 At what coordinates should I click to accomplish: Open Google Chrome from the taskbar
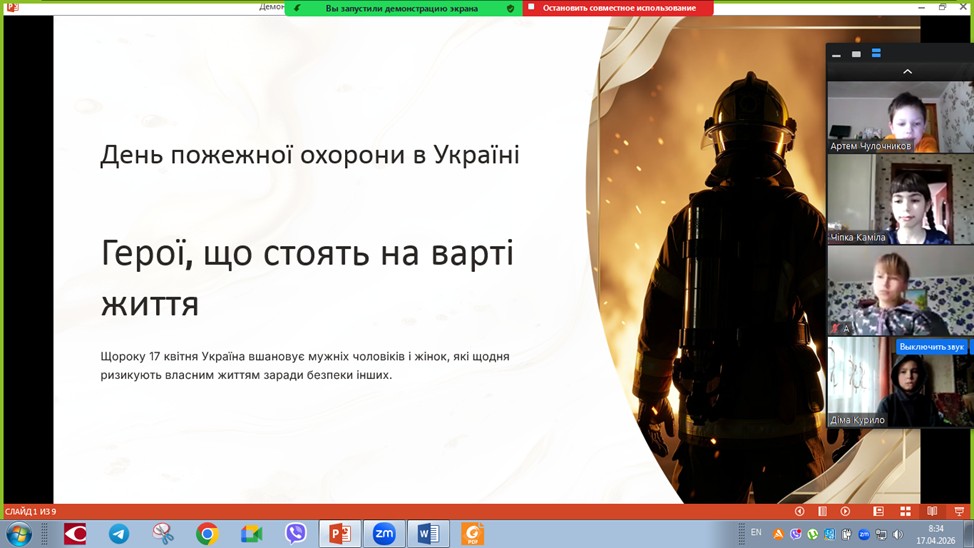pos(207,534)
